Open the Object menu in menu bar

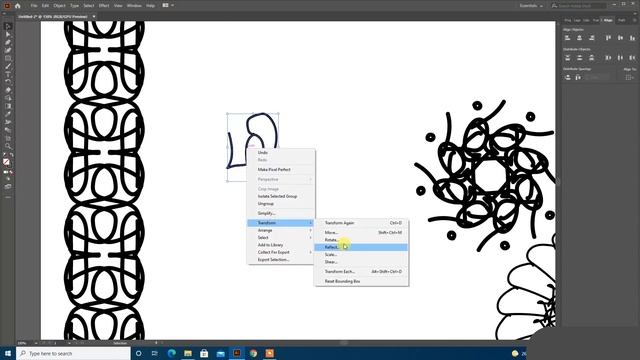(59, 6)
